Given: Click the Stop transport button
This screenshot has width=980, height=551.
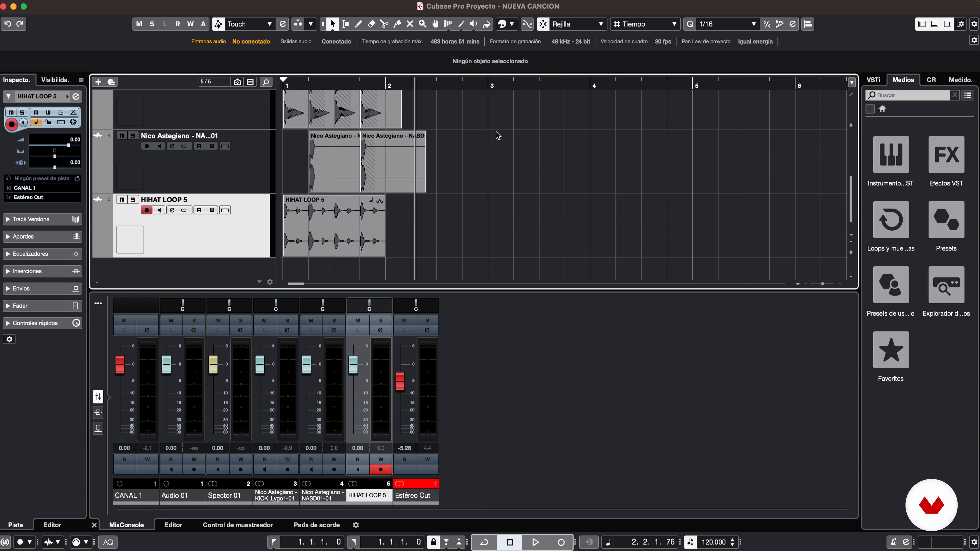Looking at the screenshot, I should click(510, 542).
